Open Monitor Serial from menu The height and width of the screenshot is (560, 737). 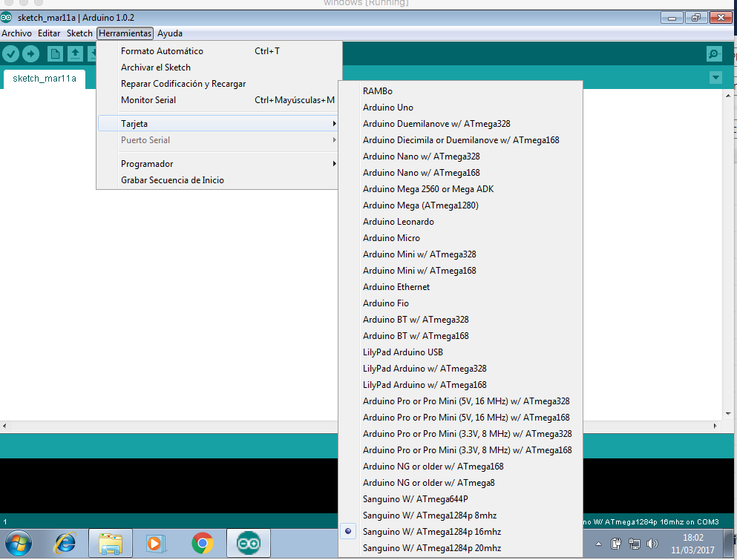[217, 100]
